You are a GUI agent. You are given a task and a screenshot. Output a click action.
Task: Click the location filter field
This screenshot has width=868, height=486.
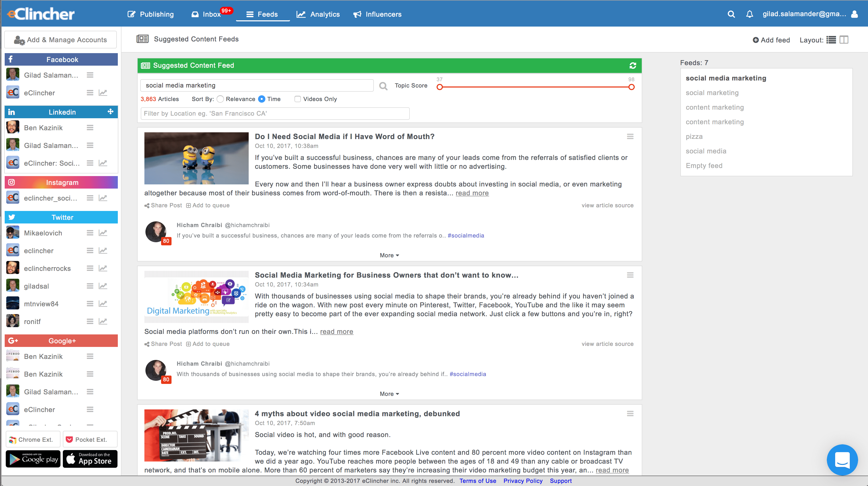275,114
